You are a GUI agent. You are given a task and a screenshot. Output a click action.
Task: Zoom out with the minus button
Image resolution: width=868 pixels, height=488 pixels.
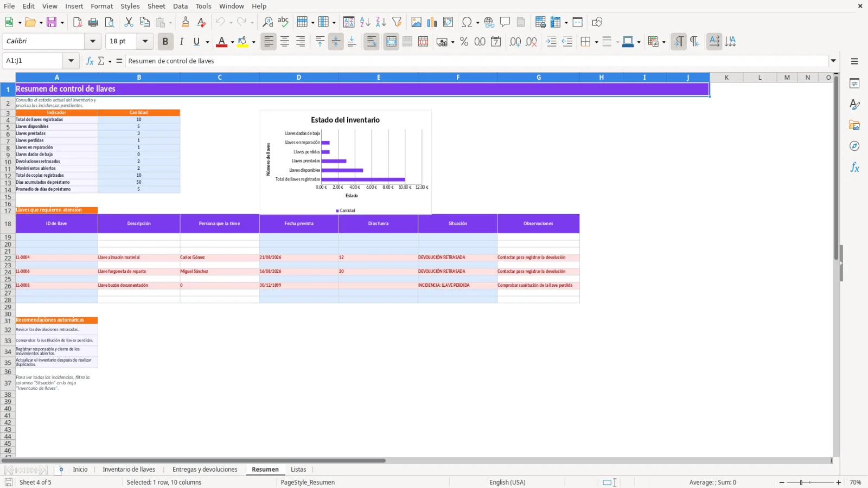[782, 483]
